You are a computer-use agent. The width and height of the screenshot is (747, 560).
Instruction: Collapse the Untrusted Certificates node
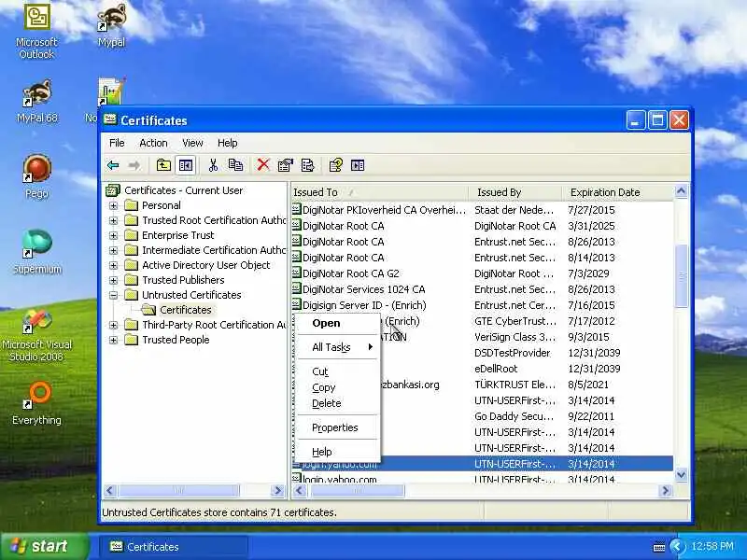click(113, 295)
